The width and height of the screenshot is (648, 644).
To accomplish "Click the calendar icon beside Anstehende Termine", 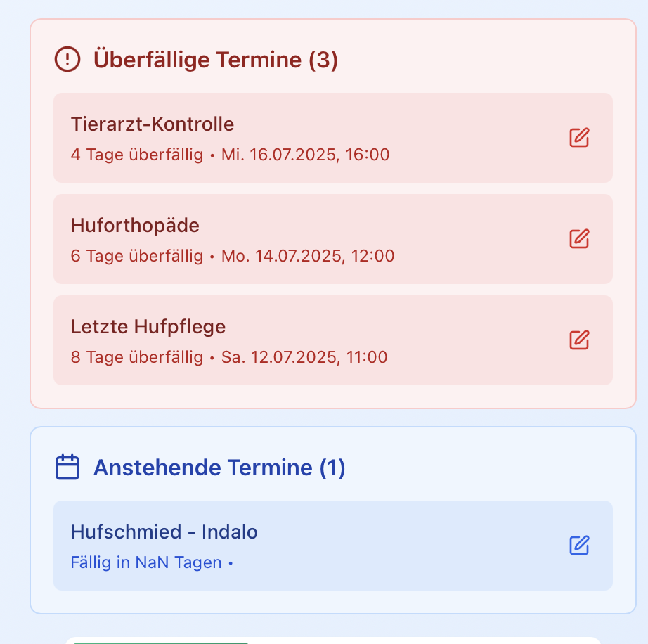I will coord(67,467).
